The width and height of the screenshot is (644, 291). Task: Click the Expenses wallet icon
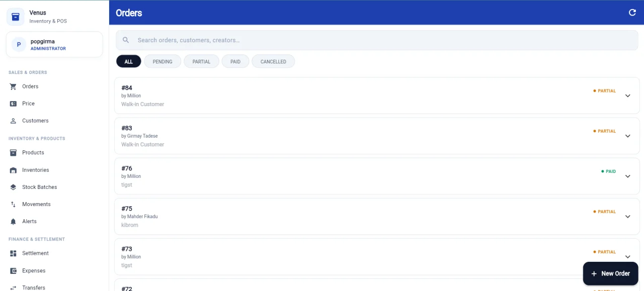[x=13, y=270]
